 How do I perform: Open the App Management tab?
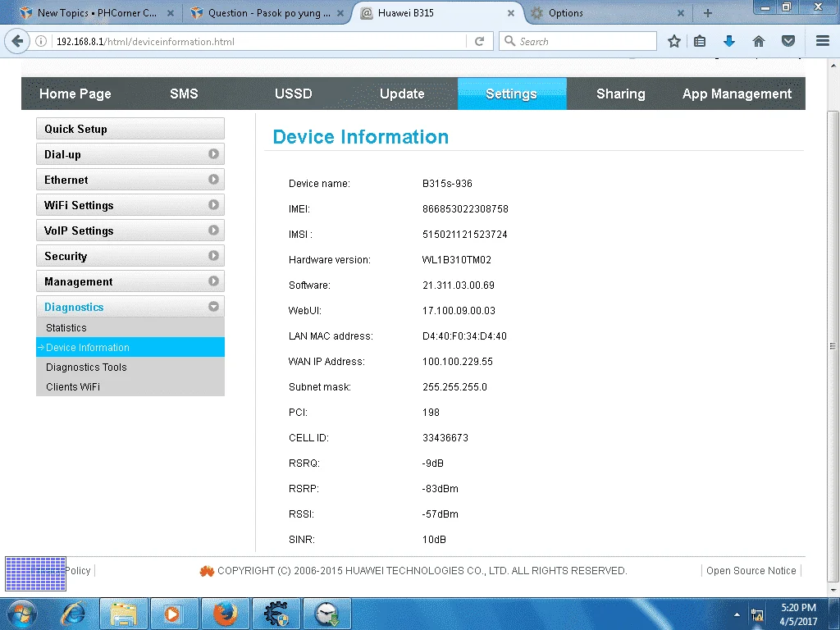coord(737,94)
